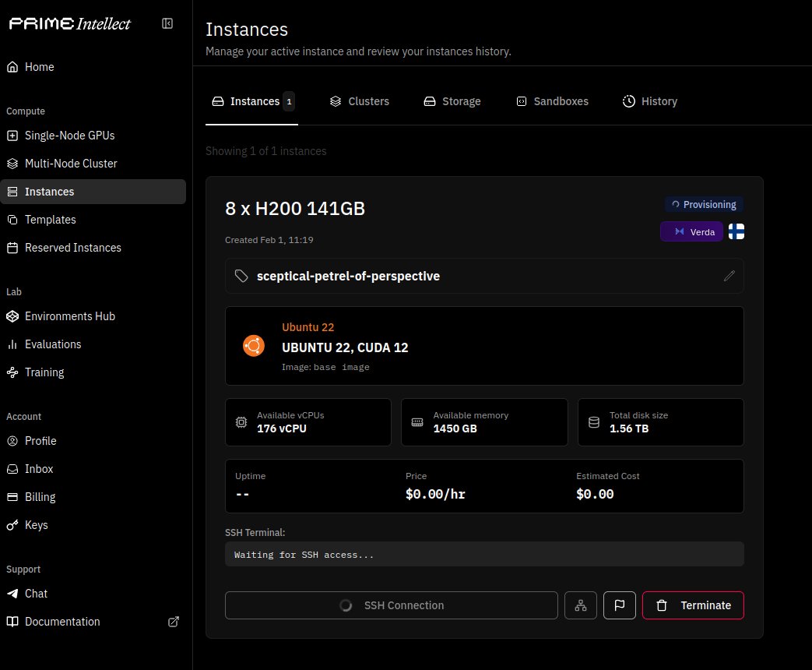Click the Terminate button
This screenshot has width=812, height=670.
click(x=693, y=605)
